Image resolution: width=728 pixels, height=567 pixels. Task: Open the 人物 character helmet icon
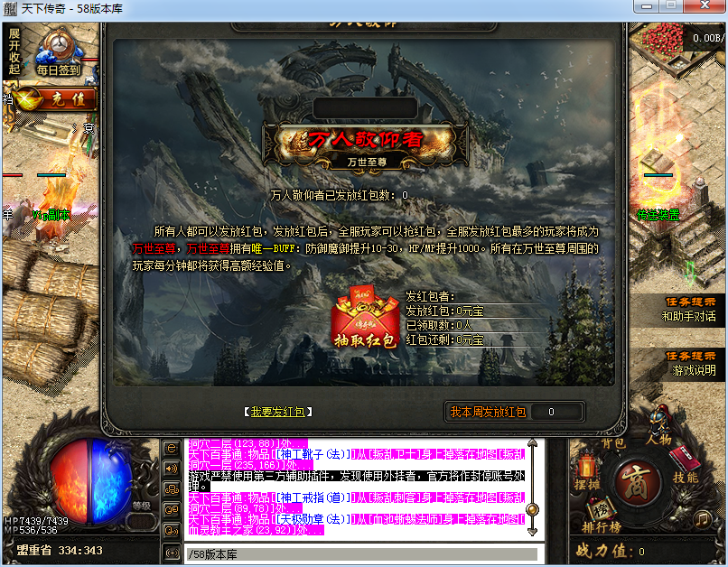[x=658, y=426]
